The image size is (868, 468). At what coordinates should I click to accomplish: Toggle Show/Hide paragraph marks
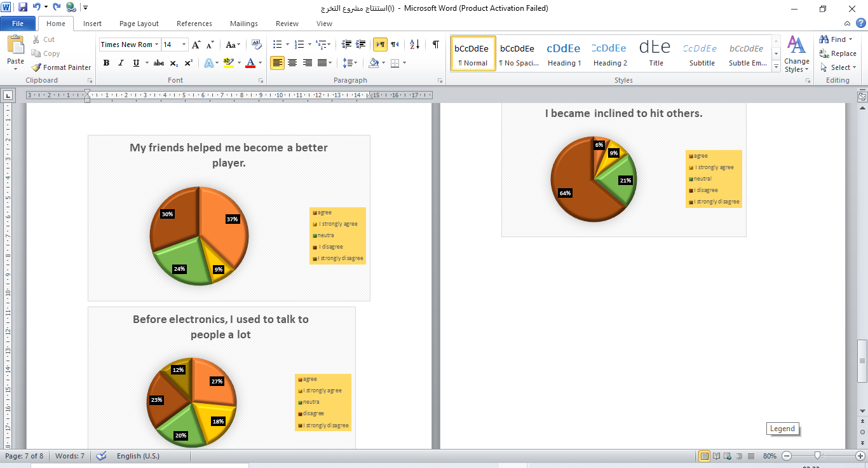[x=435, y=45]
